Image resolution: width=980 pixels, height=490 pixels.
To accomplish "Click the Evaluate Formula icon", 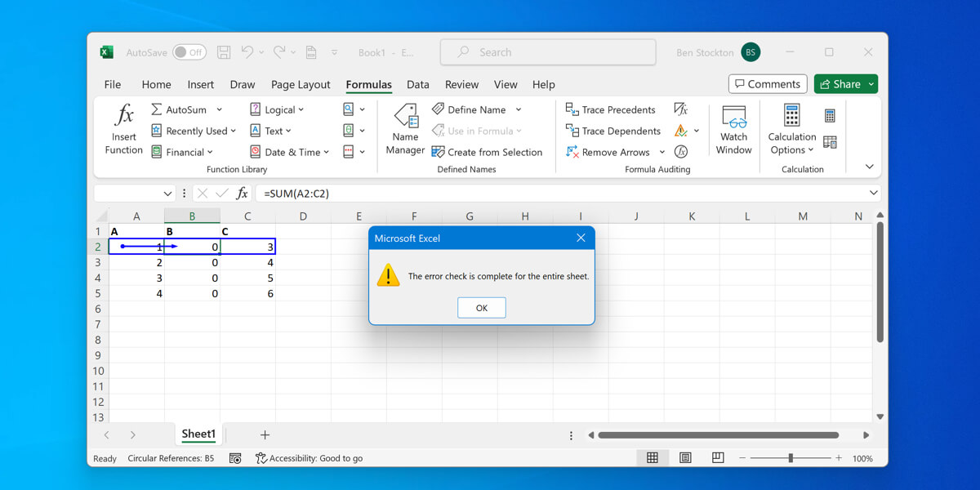I will pyautogui.click(x=682, y=152).
